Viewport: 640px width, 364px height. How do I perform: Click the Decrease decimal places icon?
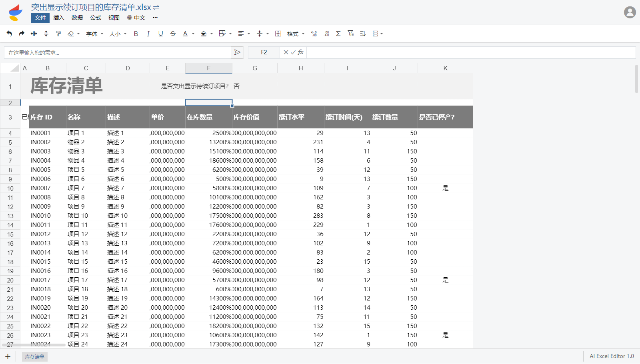click(x=326, y=34)
